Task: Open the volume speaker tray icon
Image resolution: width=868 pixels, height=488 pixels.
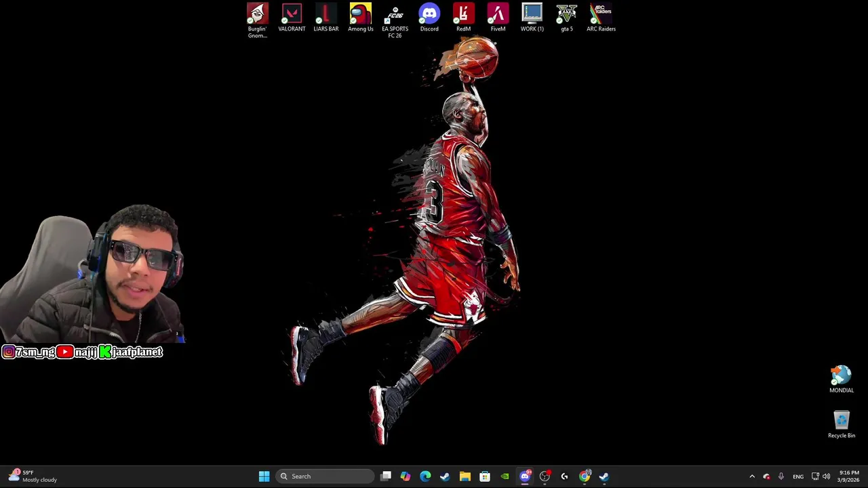Action: point(826,476)
